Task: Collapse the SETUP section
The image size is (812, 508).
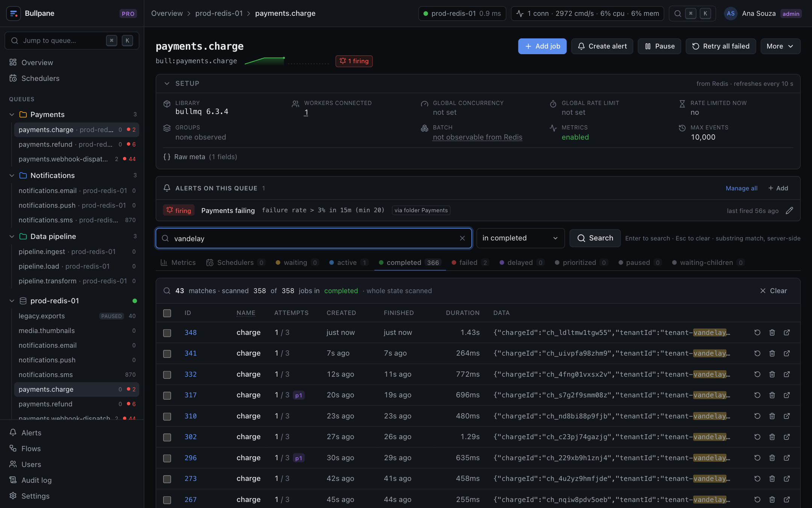Action: [167, 84]
